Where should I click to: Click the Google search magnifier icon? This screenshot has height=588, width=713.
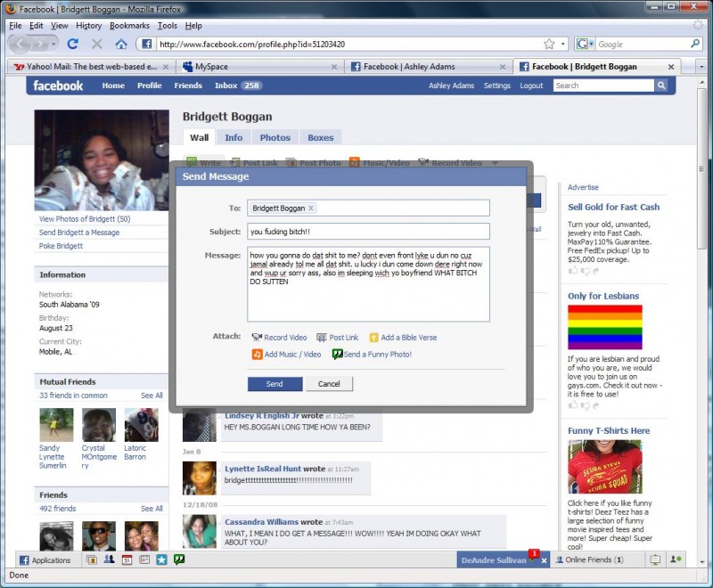click(x=695, y=44)
